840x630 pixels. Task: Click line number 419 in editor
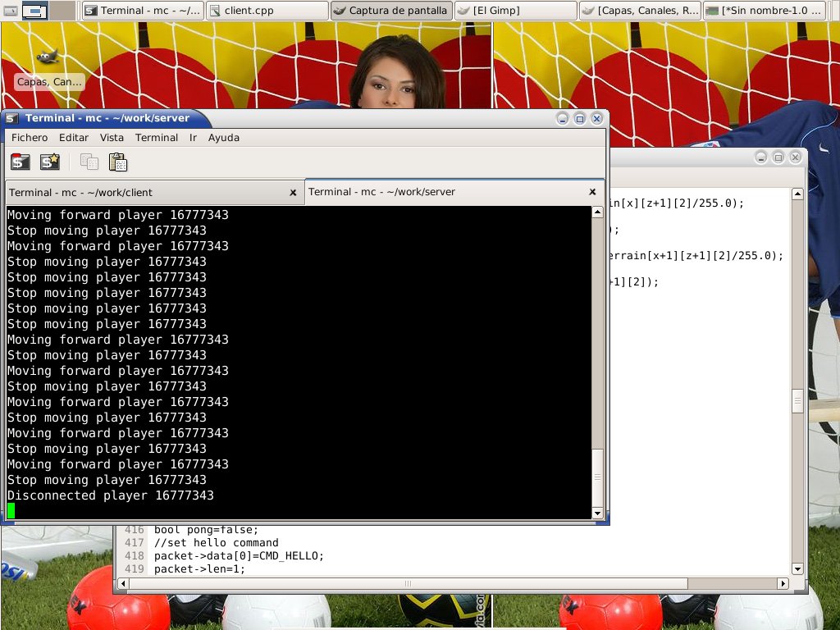134,569
